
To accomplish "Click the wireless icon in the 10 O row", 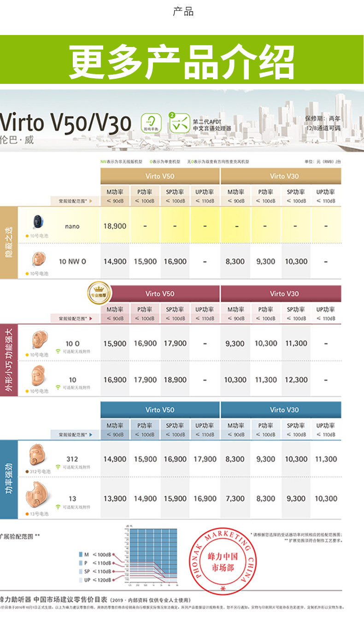I will click(58, 351).
